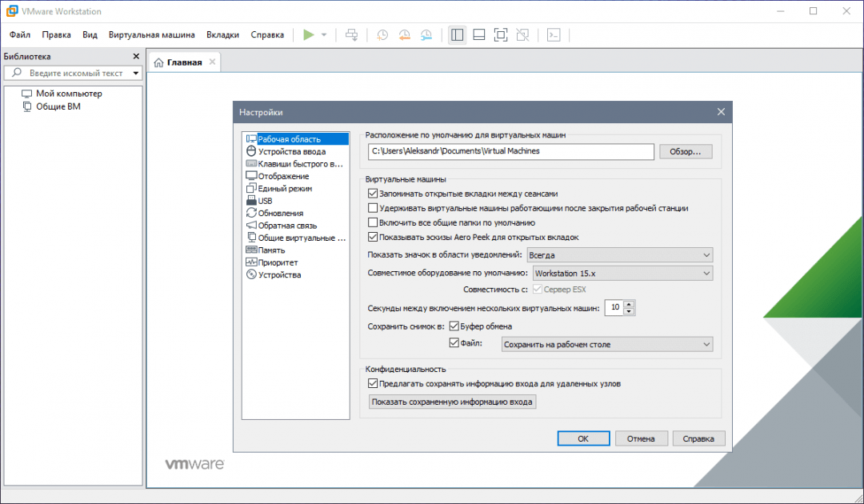Viewport: 864px width, 504px height.
Task: Click the Обзор browse button
Action: coord(685,151)
